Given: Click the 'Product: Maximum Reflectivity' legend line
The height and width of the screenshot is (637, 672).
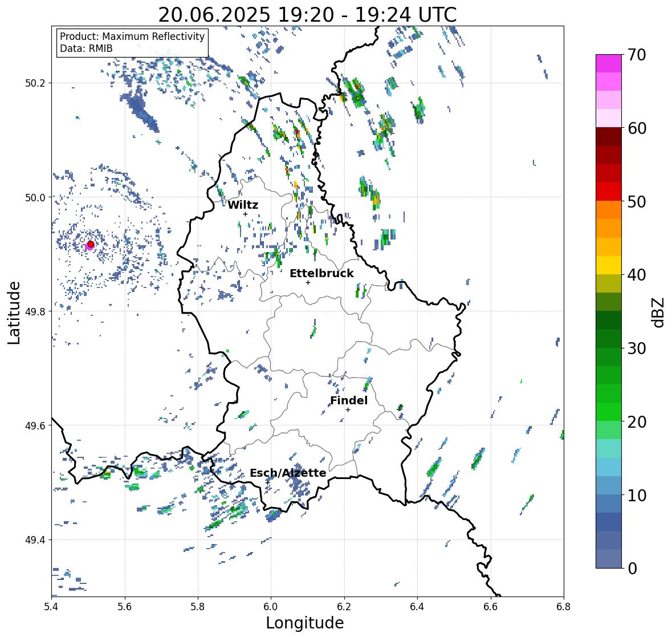Looking at the screenshot, I should (x=132, y=36).
